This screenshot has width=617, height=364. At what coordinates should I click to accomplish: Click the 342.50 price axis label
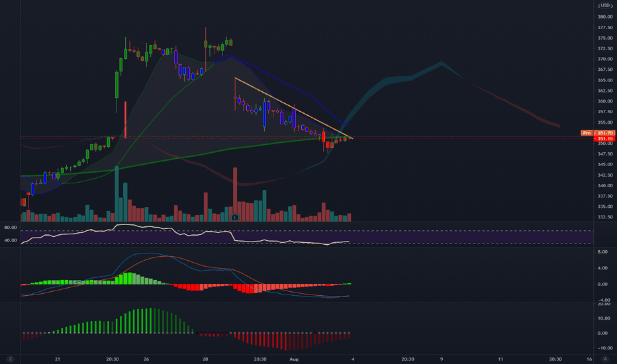[x=605, y=175]
